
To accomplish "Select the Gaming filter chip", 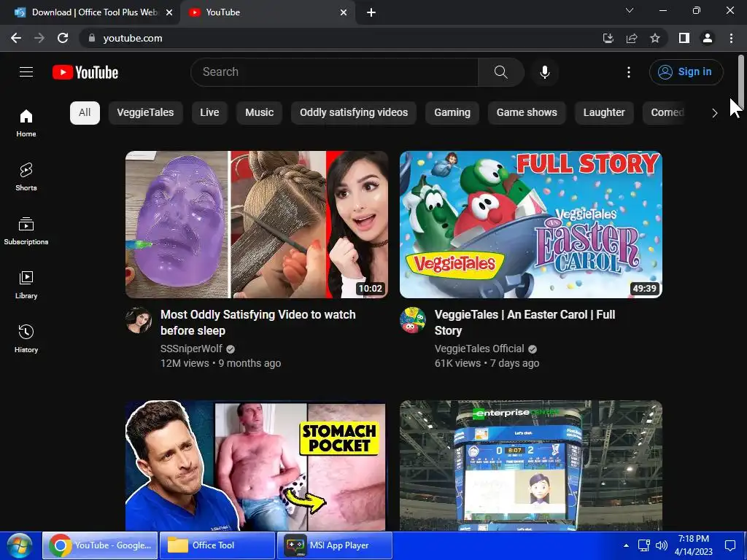I will pos(452,113).
